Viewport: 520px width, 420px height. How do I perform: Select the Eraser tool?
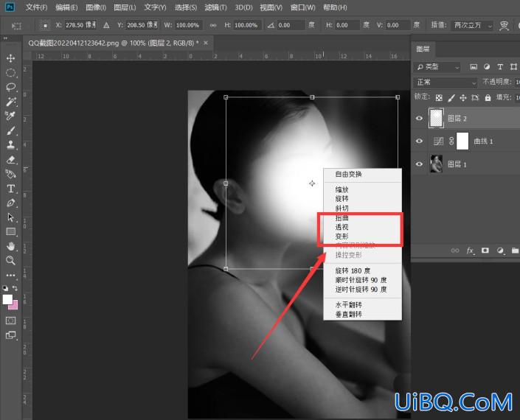[10, 160]
